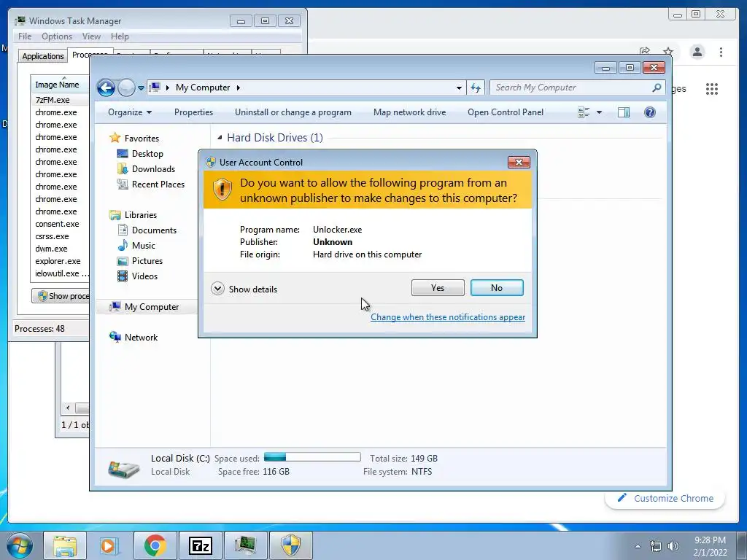Click No in User Account Control dialog
The width and height of the screenshot is (747, 560).
tap(497, 287)
